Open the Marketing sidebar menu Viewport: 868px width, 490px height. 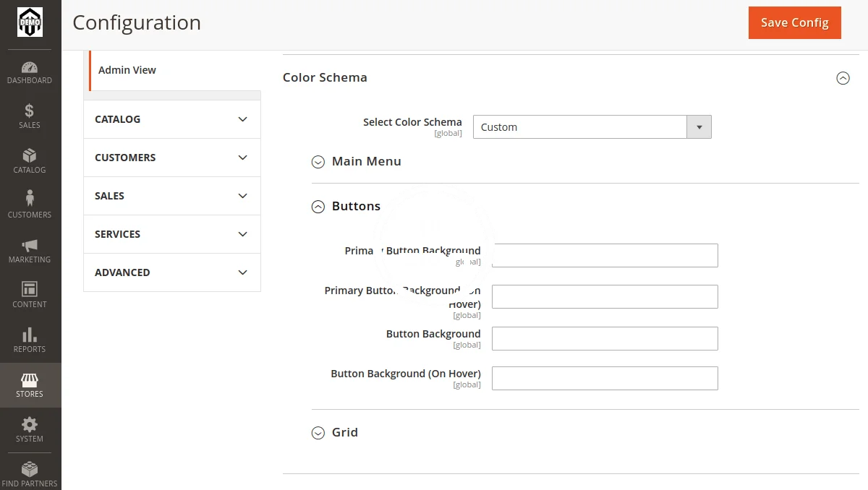pyautogui.click(x=30, y=251)
